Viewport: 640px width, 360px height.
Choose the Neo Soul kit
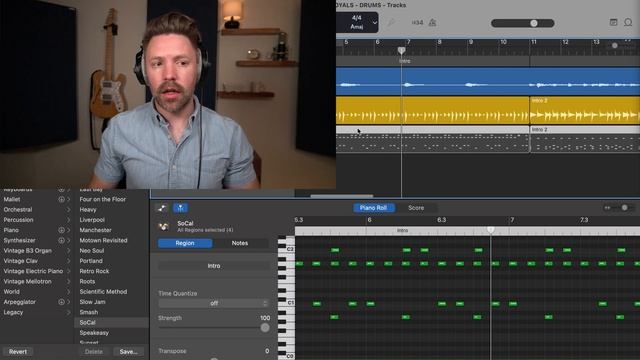(x=91, y=251)
